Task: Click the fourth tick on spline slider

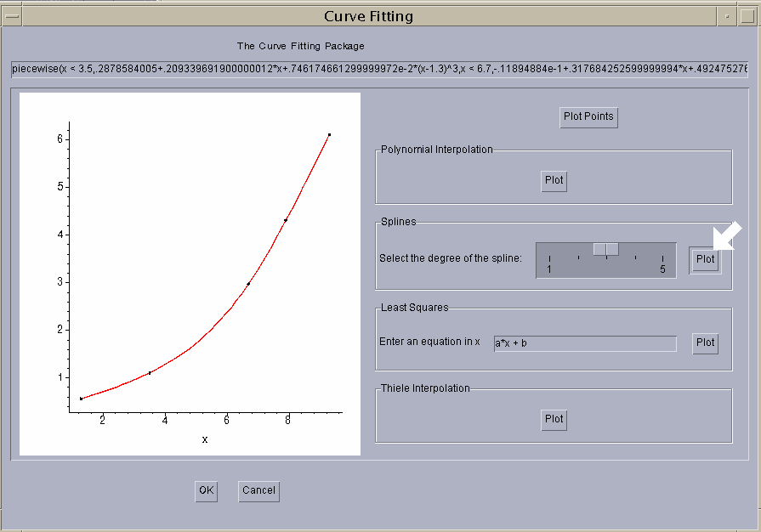Action: [x=635, y=257]
